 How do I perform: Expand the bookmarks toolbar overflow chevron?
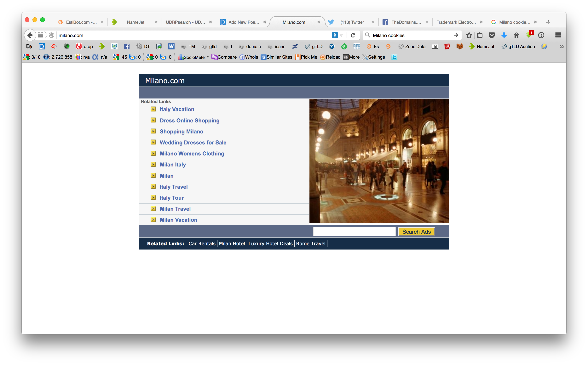click(562, 47)
